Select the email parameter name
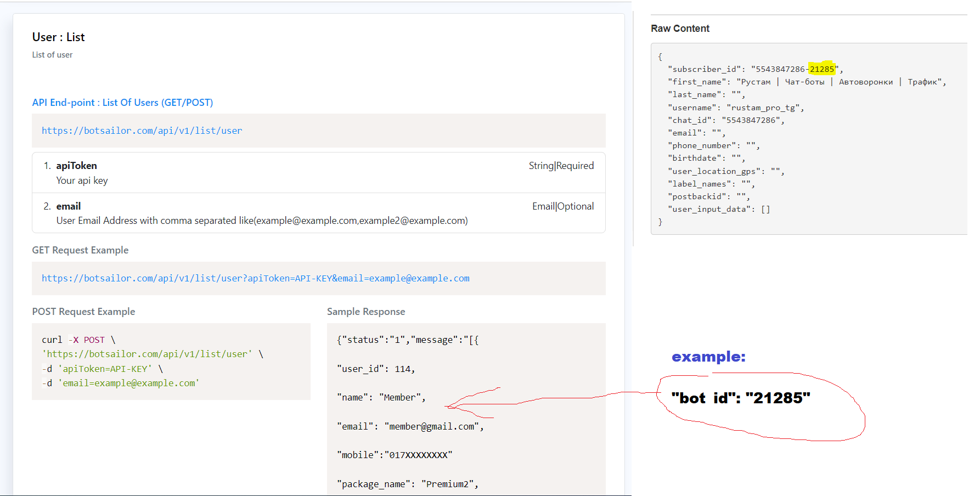The image size is (980, 496). pos(68,206)
